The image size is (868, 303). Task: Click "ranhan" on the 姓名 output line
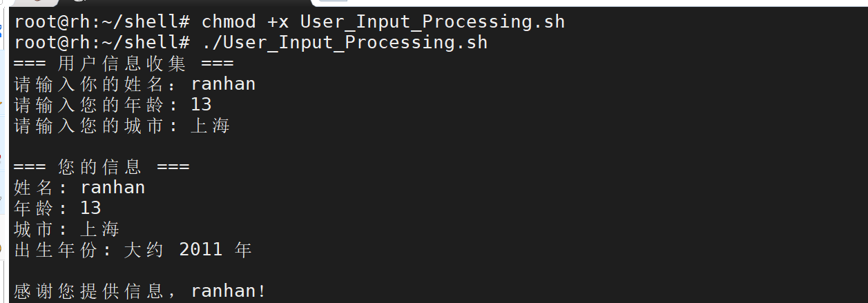[113, 188]
